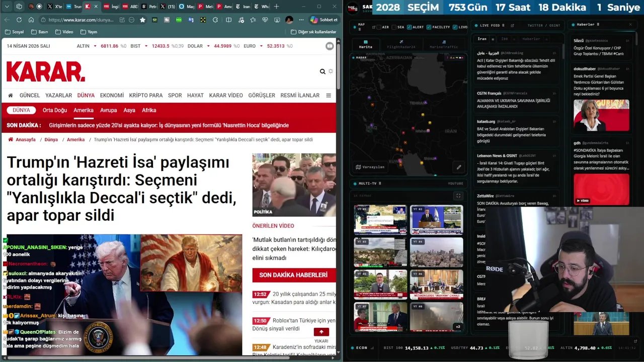Click the SON DAKİKA HABERLERİ button
This screenshot has width=644, height=362.
[293, 275]
